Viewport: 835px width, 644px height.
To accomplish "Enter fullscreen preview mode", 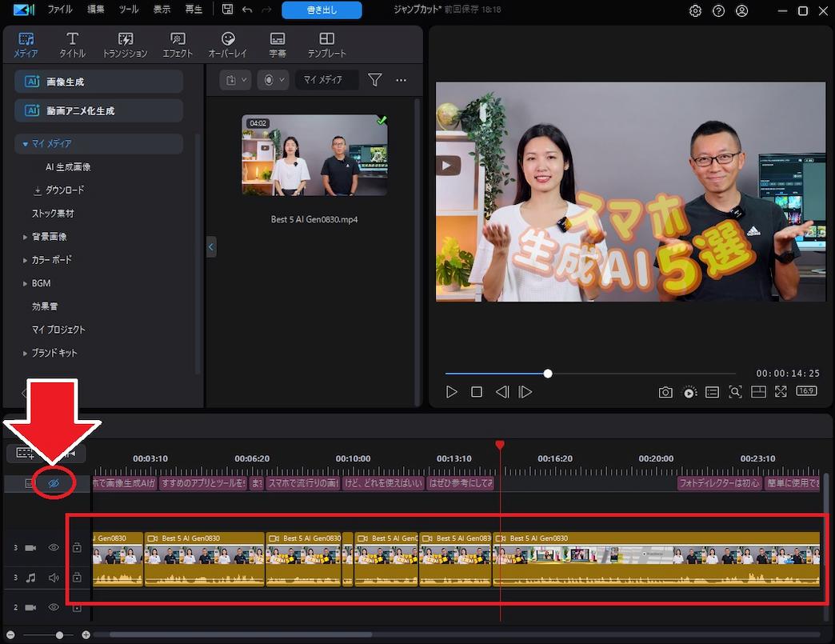I will coord(781,392).
